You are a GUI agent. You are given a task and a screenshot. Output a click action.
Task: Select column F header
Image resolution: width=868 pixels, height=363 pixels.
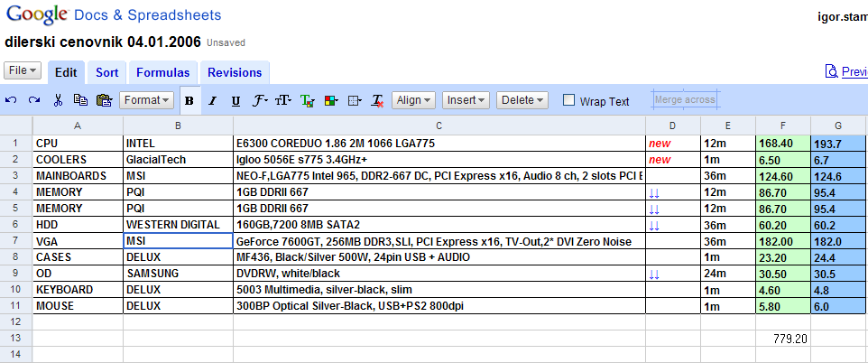point(783,126)
